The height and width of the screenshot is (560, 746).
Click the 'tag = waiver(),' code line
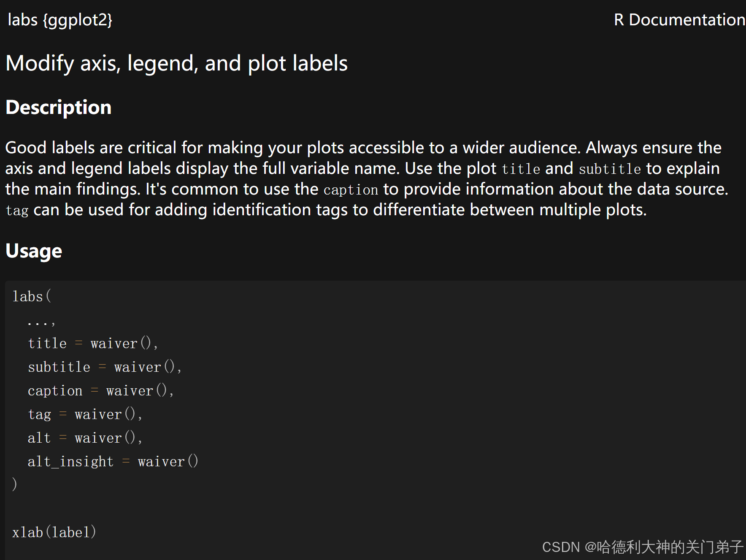pos(85,414)
